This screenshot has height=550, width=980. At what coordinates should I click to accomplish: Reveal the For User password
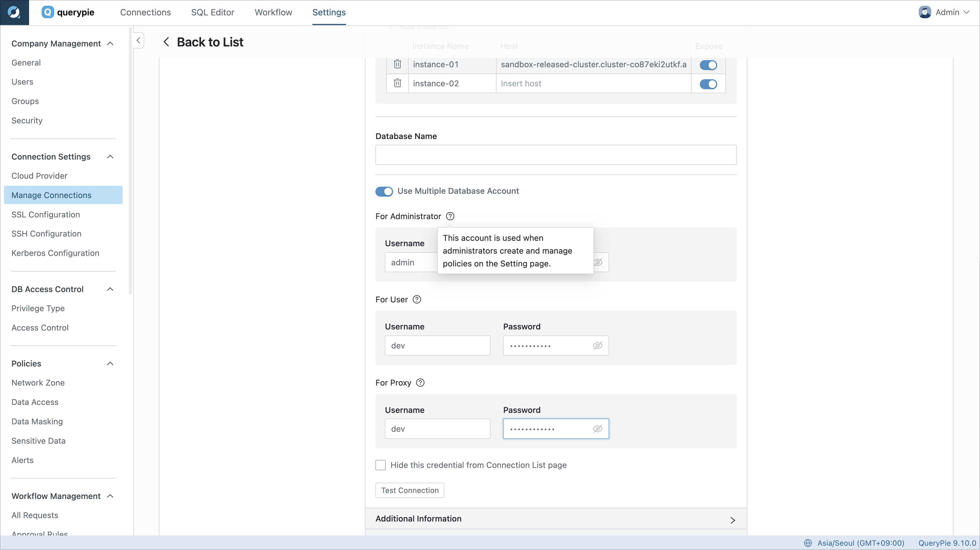[x=598, y=345]
